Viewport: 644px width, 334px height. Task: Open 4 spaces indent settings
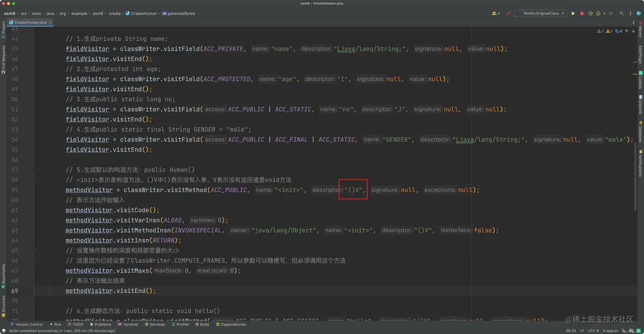pyautogui.click(x=610, y=331)
